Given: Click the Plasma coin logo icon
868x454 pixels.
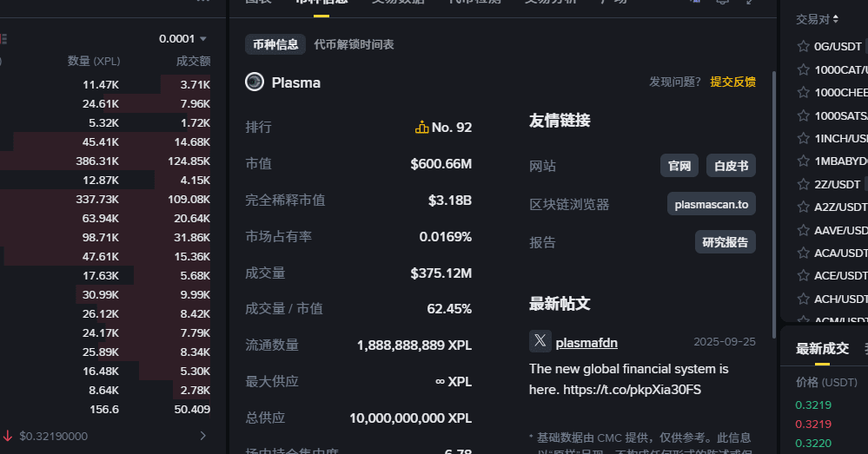Looking at the screenshot, I should click(x=255, y=82).
